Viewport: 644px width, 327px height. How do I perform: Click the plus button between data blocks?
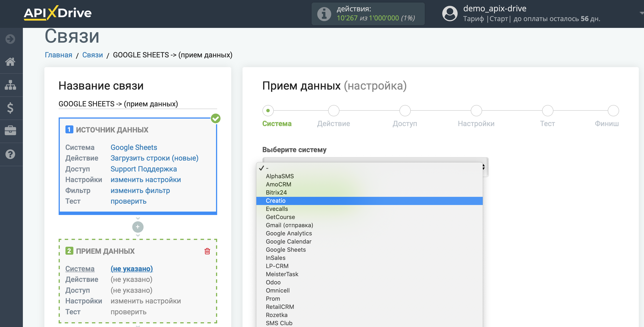click(138, 227)
